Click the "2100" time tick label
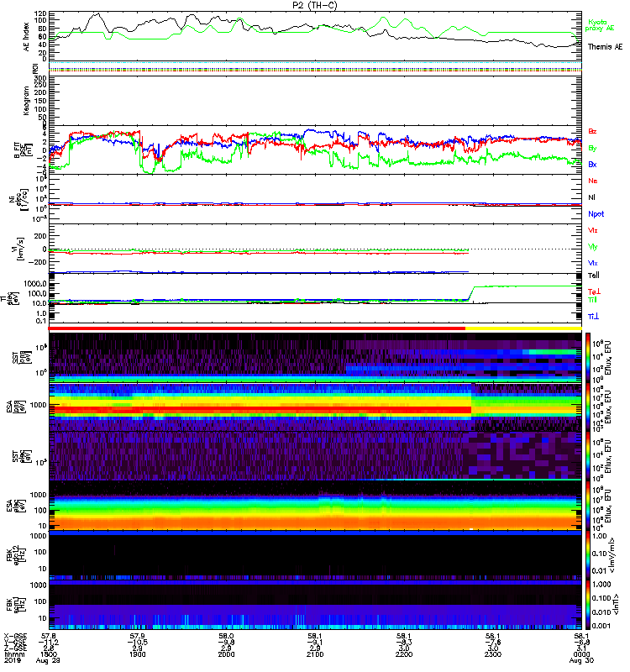This screenshot has width=630, height=672. click(315, 654)
